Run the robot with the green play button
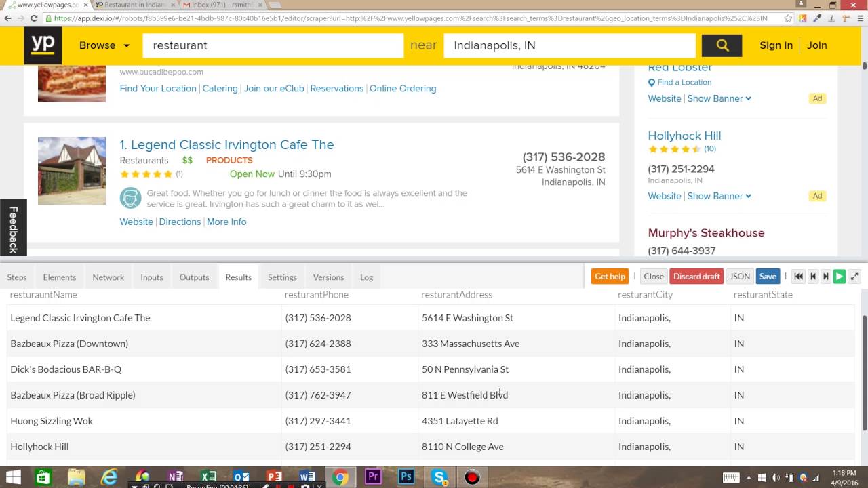The image size is (868, 488). (839, 276)
